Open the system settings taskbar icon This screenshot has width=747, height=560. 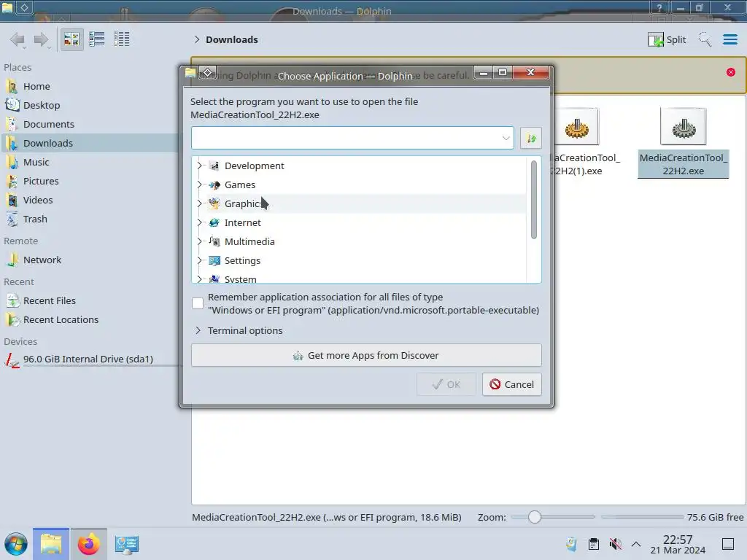[x=126, y=544]
